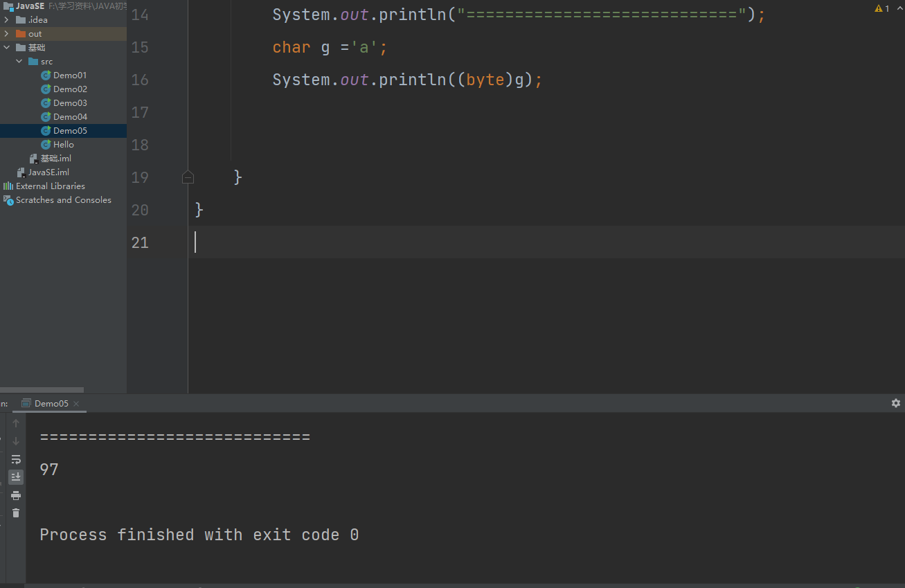Click the External Libraries icon
The height and width of the screenshot is (588, 905).
[x=8, y=186]
